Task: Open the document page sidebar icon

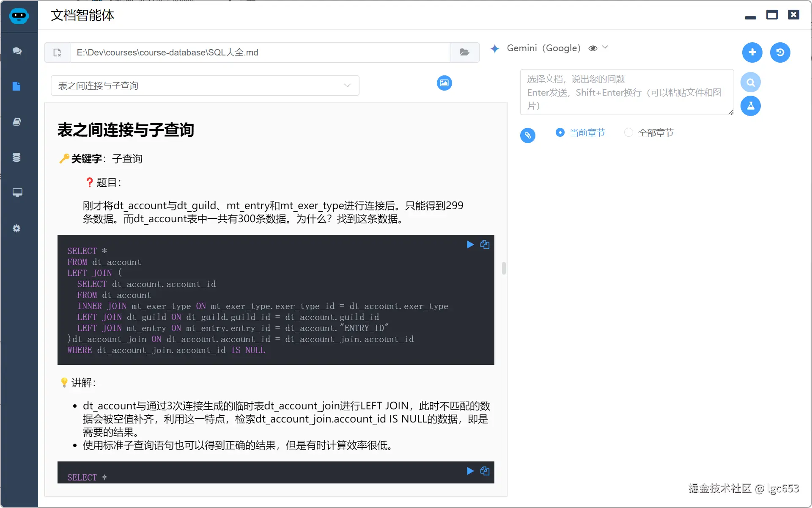Action: click(x=16, y=86)
